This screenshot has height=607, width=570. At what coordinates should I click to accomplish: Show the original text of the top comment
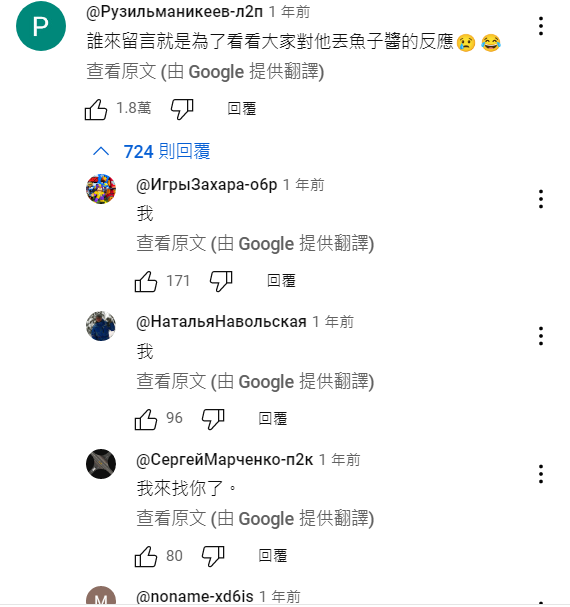point(205,72)
